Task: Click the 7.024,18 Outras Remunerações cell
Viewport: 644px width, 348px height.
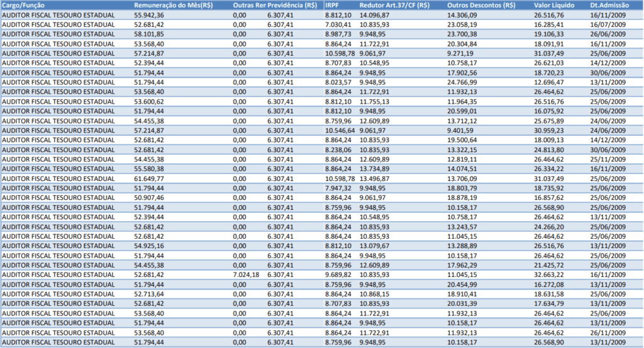Action: click(x=246, y=275)
